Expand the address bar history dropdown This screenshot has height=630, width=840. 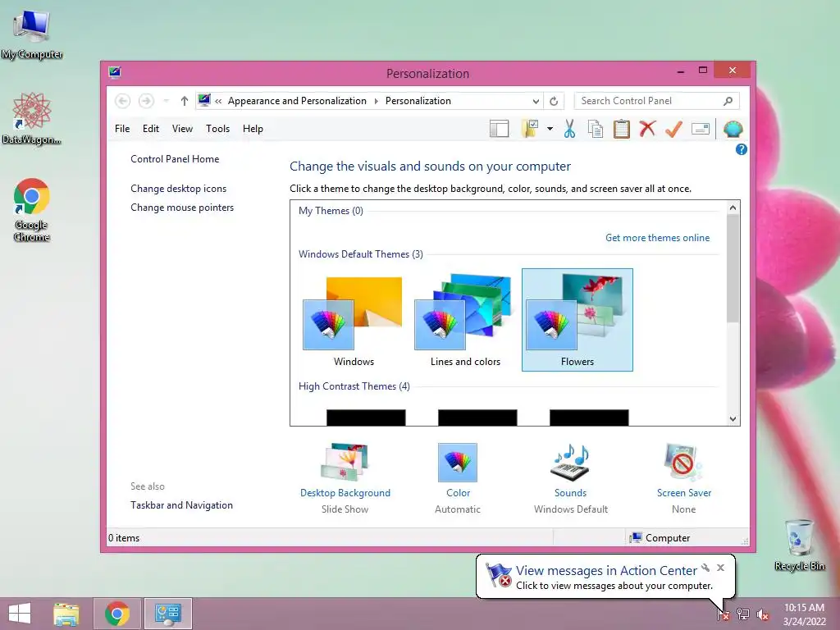click(x=535, y=101)
